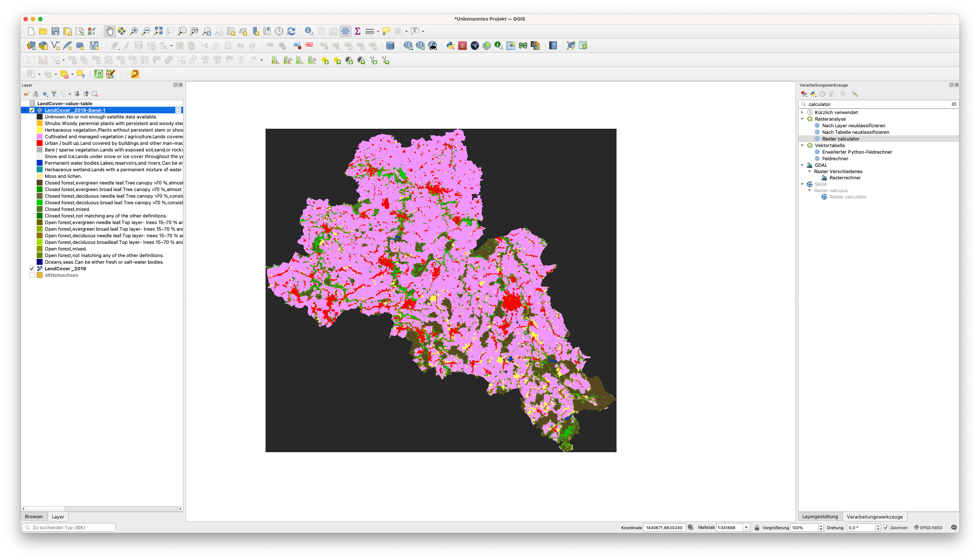The image size is (980, 560).
Task: Select the Verarbeitungswerkzeuge tab
Action: point(875,517)
